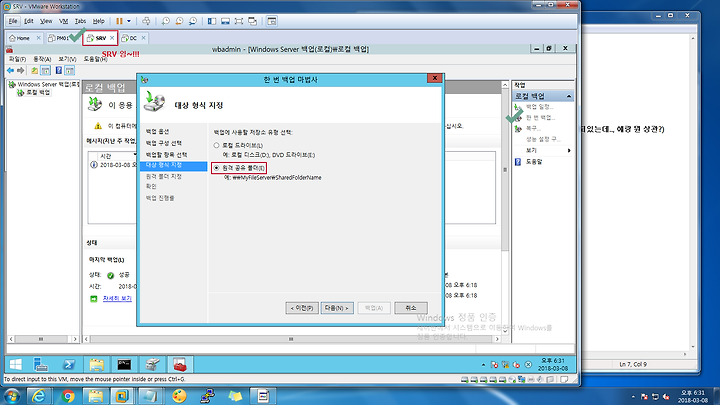Click the wbadmin help toolbar icon

[x=59, y=71]
